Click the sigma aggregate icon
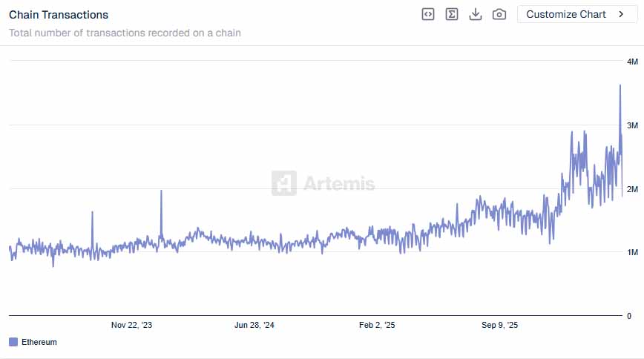The height and width of the screenshot is (359, 644). click(x=452, y=14)
